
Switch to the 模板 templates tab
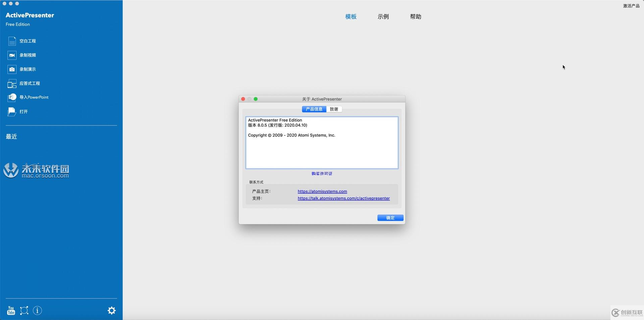(x=351, y=17)
